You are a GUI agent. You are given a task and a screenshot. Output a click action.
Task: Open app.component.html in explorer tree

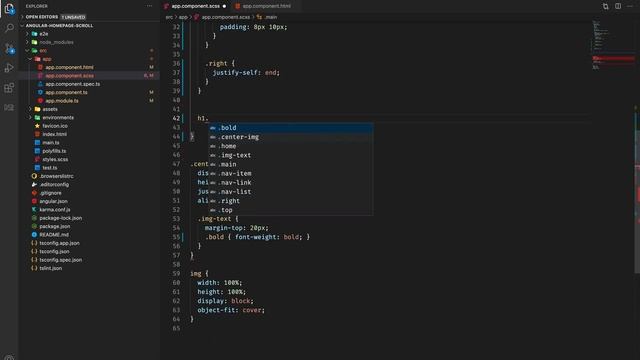(69, 67)
